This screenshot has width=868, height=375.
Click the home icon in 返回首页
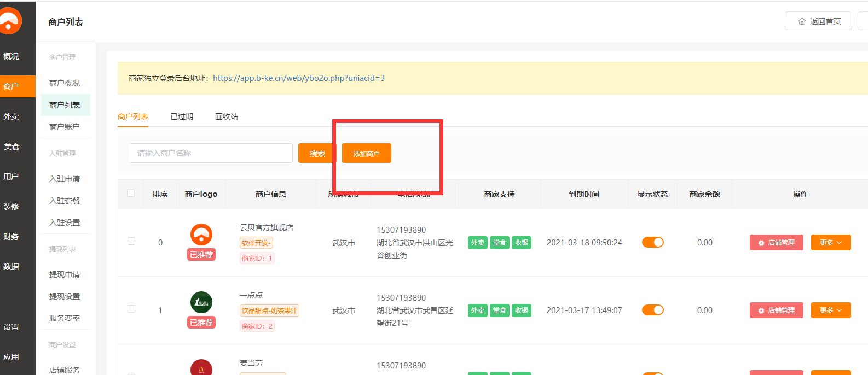802,21
